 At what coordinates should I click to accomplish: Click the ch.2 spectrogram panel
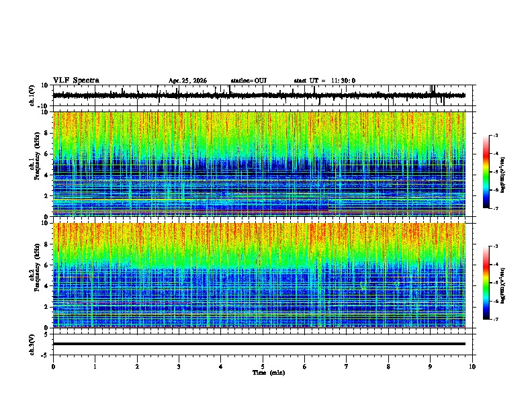click(259, 275)
